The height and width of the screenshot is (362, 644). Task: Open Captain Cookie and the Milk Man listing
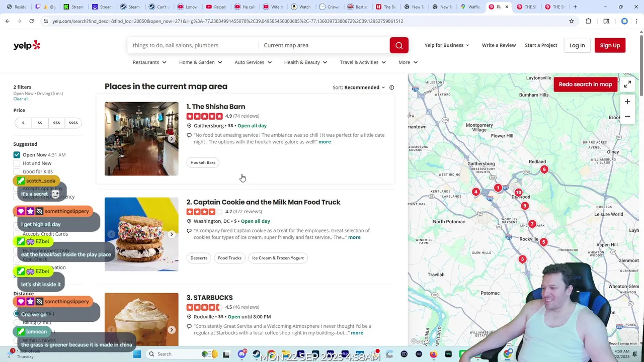[267, 202]
